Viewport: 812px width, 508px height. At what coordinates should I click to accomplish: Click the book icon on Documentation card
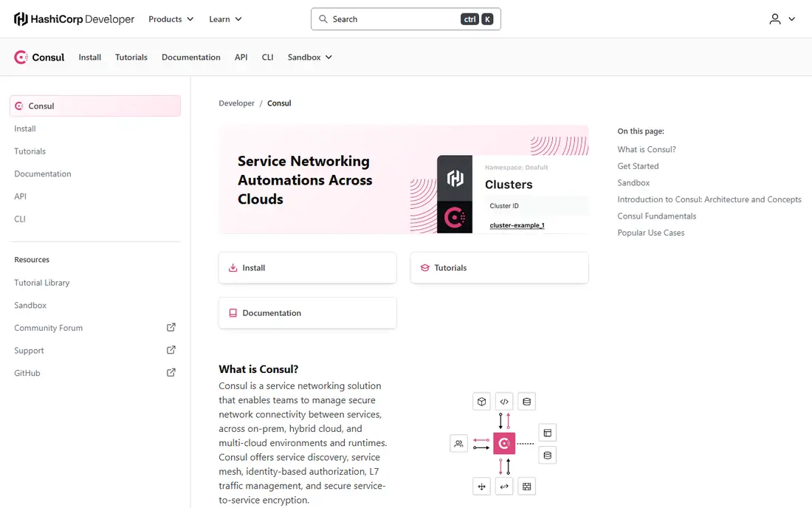233,313
